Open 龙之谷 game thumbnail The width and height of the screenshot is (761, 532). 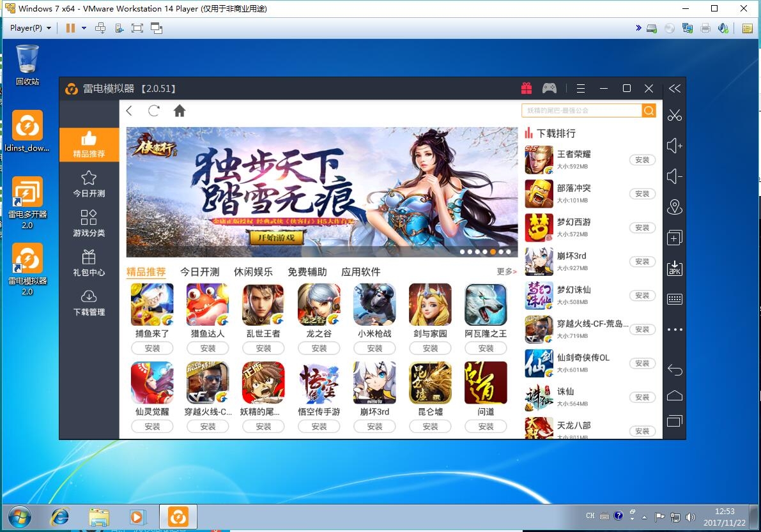[x=319, y=305]
